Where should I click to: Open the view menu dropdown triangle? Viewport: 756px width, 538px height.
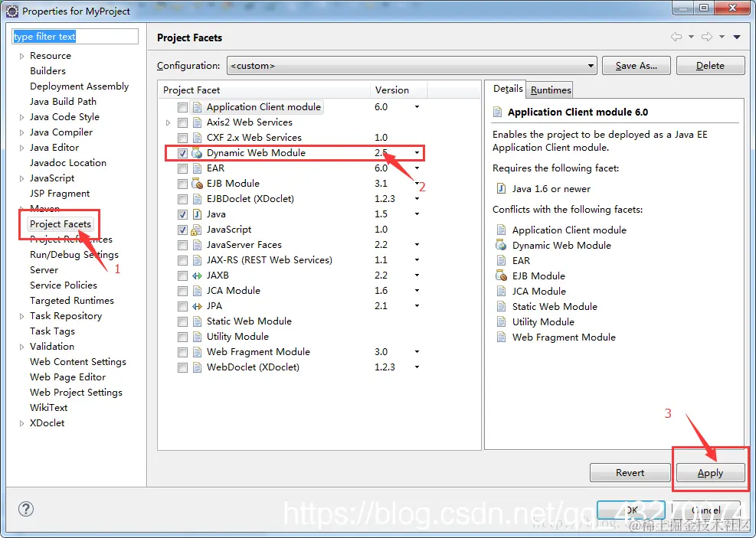pyautogui.click(x=737, y=37)
